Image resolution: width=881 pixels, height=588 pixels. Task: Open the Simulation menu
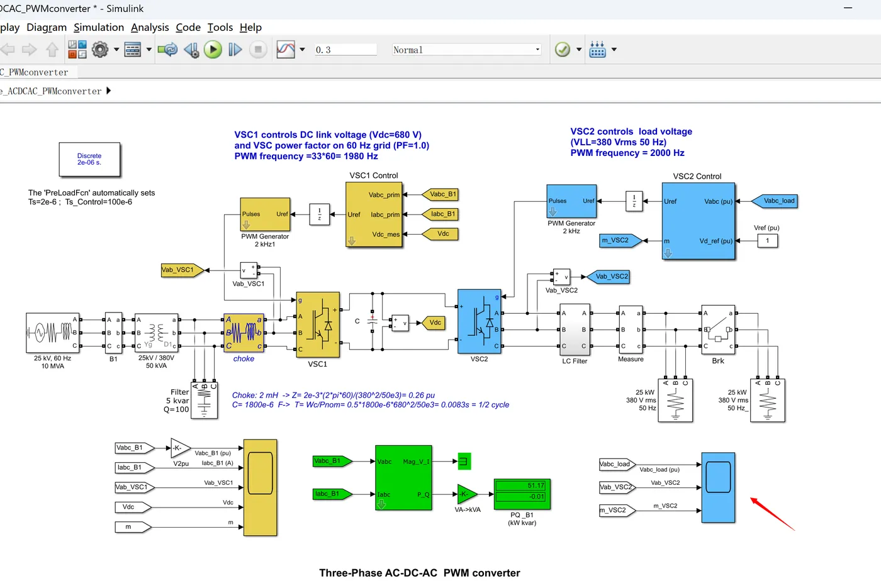99,27
